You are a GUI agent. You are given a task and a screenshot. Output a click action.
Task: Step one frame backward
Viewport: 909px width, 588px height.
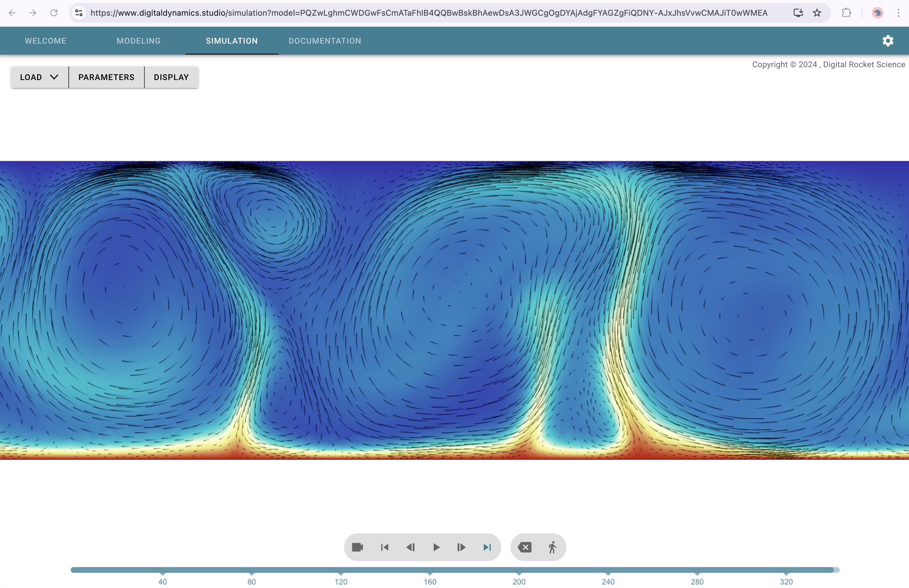(410, 547)
